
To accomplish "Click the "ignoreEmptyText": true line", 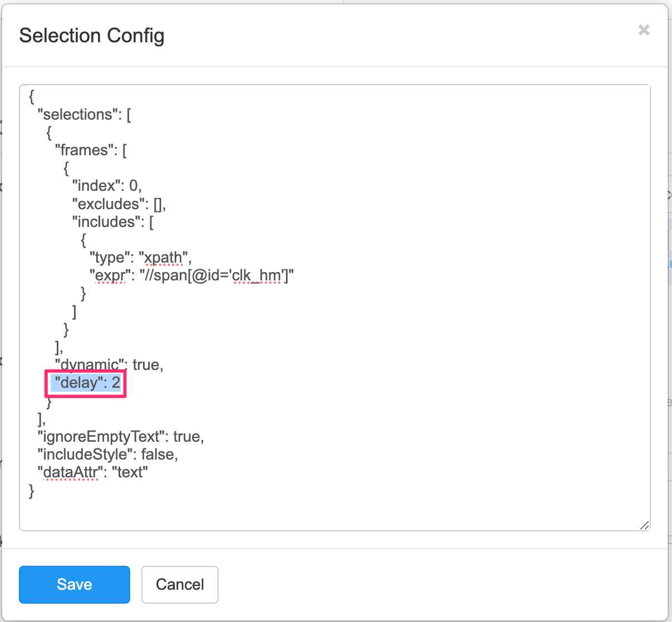I will 120,436.
